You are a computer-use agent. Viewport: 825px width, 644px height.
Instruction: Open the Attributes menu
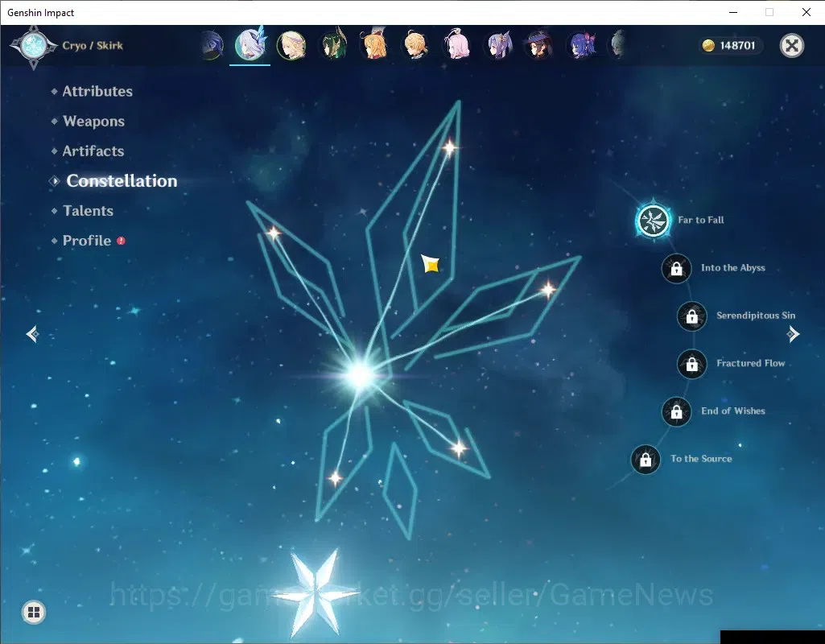click(x=97, y=91)
